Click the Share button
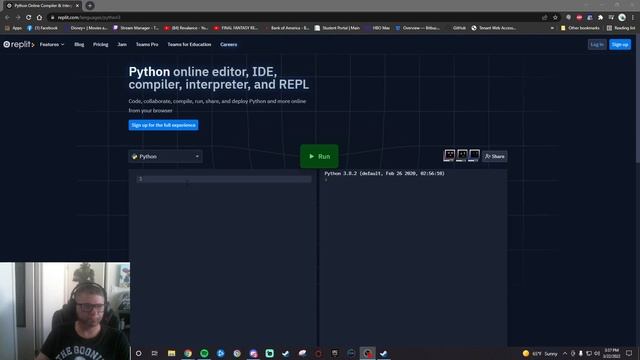 pyautogui.click(x=495, y=156)
